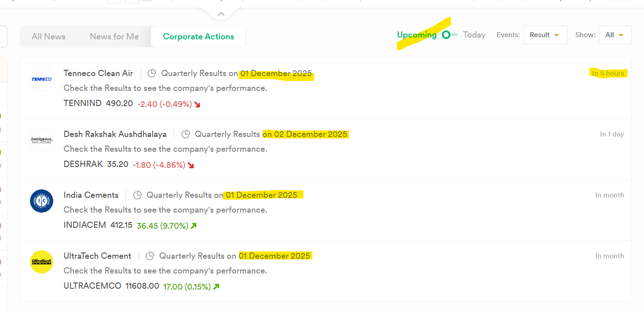Click the India Cements round logo
This screenshot has width=644, height=312.
42,201
